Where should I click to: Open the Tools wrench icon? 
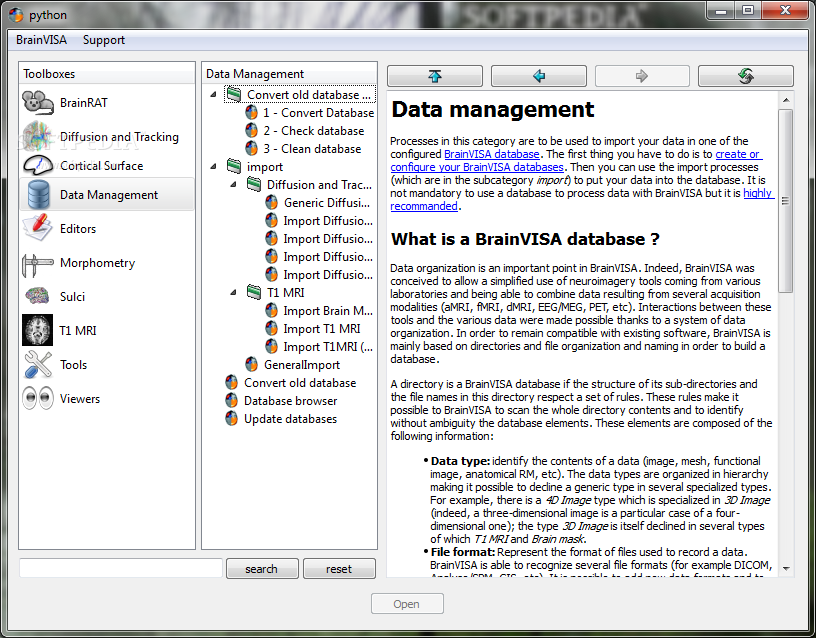click(37, 364)
